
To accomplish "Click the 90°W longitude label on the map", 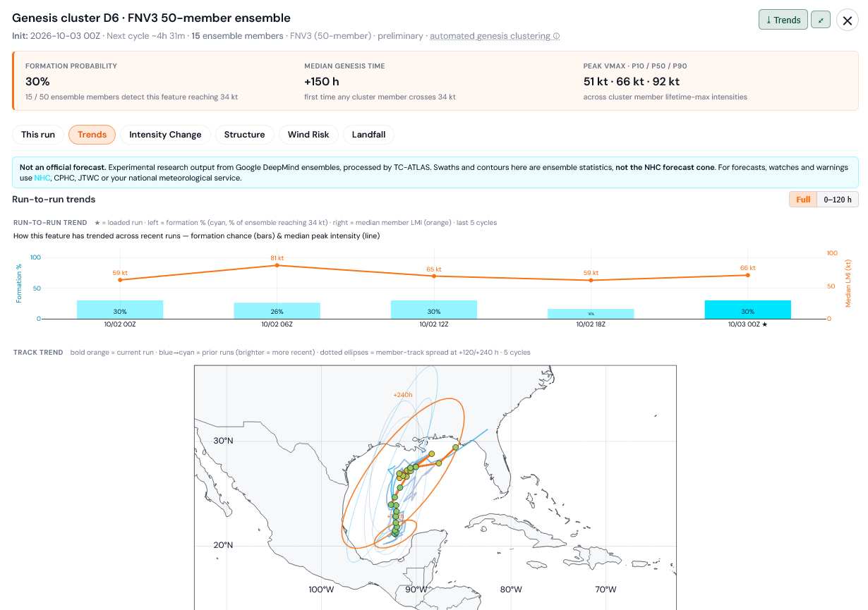I will coord(416,590).
